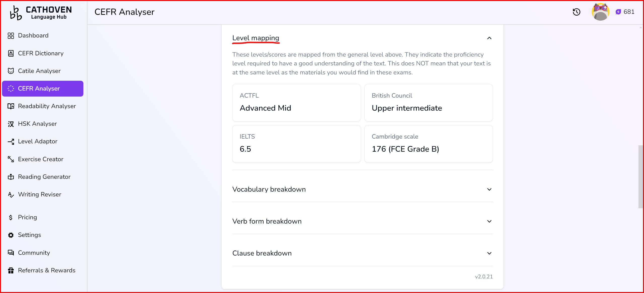Select Level Adaptor in the sidebar

[x=38, y=141]
